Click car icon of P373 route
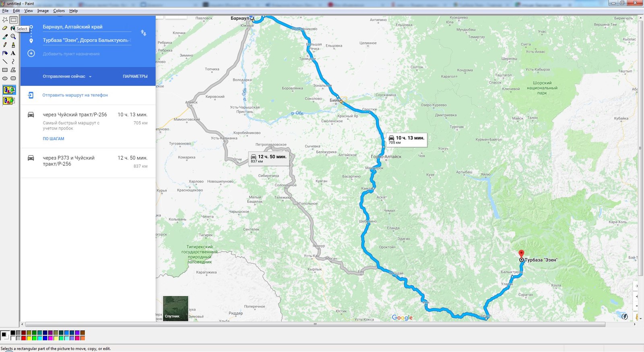 (31, 158)
